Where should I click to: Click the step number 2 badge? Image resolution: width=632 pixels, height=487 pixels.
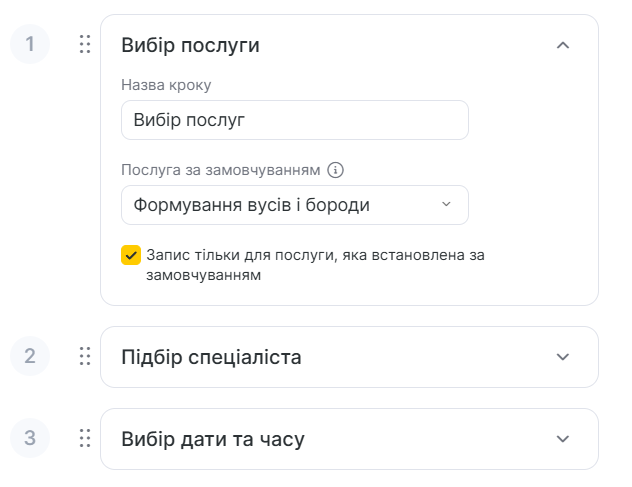click(x=30, y=356)
